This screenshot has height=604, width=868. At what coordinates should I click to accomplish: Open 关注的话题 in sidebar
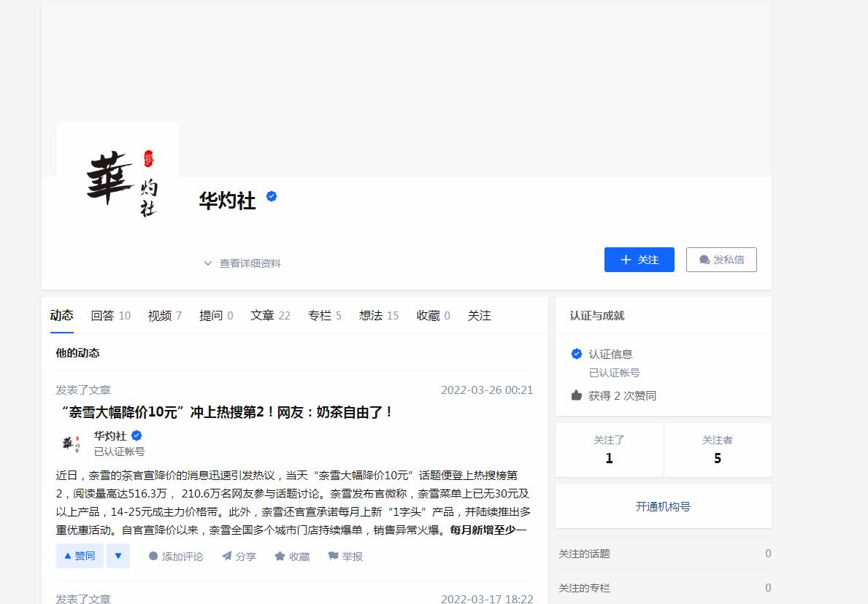(x=664, y=554)
